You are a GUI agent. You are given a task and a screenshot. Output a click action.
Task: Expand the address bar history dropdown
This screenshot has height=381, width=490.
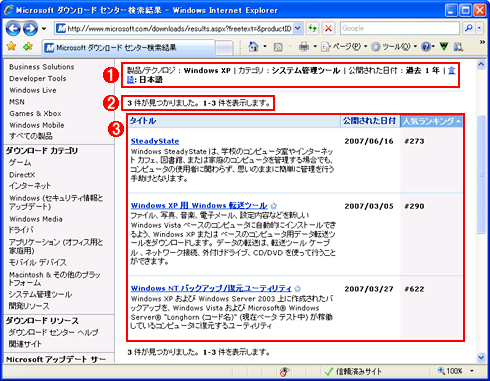[298, 29]
